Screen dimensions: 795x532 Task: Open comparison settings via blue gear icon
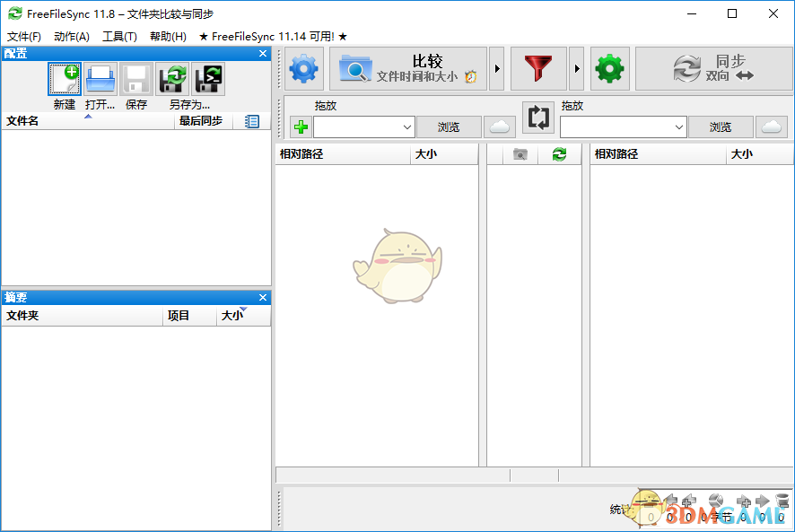point(302,68)
